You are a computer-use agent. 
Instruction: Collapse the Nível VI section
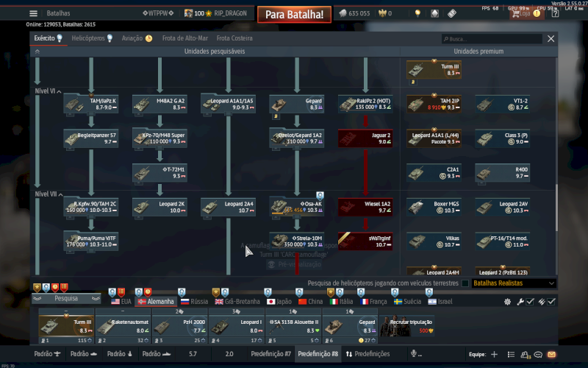(59, 91)
